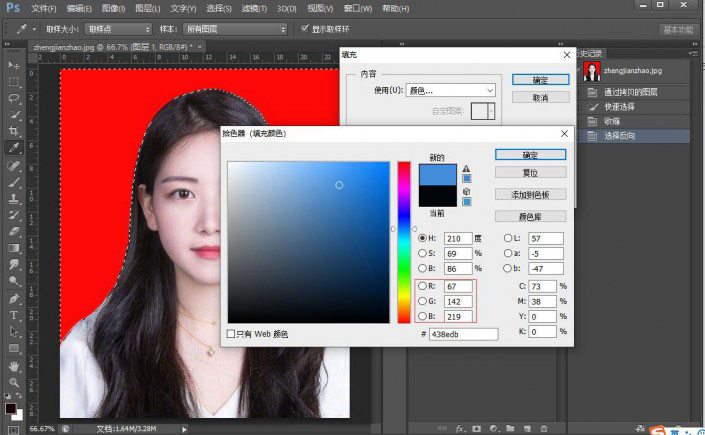The height and width of the screenshot is (435, 705).
Task: Select the Horizontal Type tool
Action: pos(14,314)
